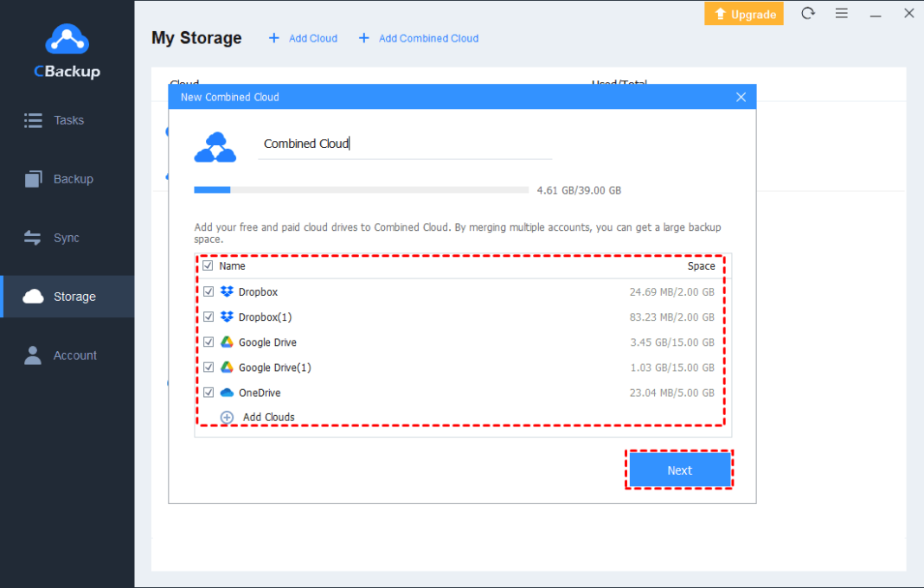Switch to My Storage view
The width and height of the screenshot is (924, 588).
(196, 38)
